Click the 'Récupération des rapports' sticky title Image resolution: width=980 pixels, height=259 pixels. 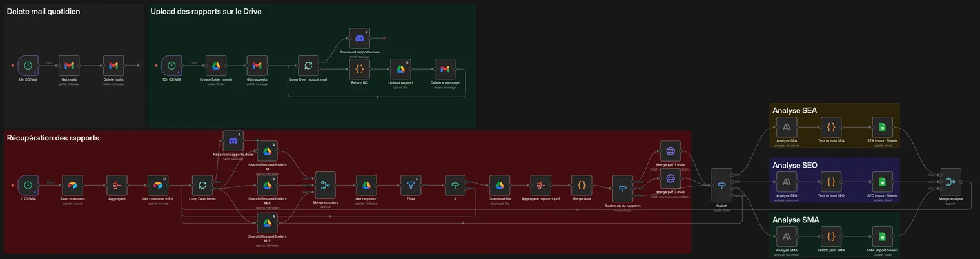point(53,138)
